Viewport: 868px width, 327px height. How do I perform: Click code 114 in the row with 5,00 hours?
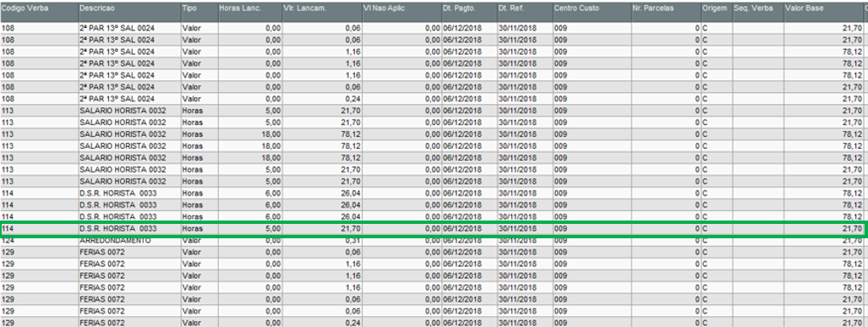(8, 228)
